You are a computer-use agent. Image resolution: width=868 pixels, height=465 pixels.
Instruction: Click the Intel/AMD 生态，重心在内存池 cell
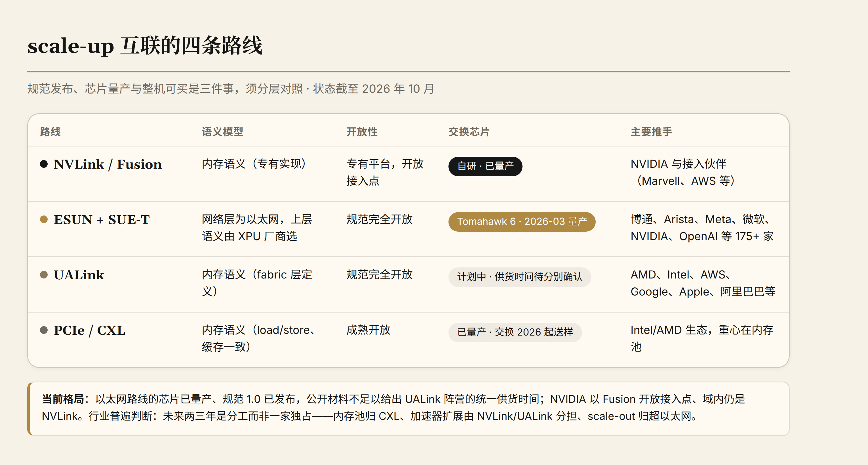point(702,338)
